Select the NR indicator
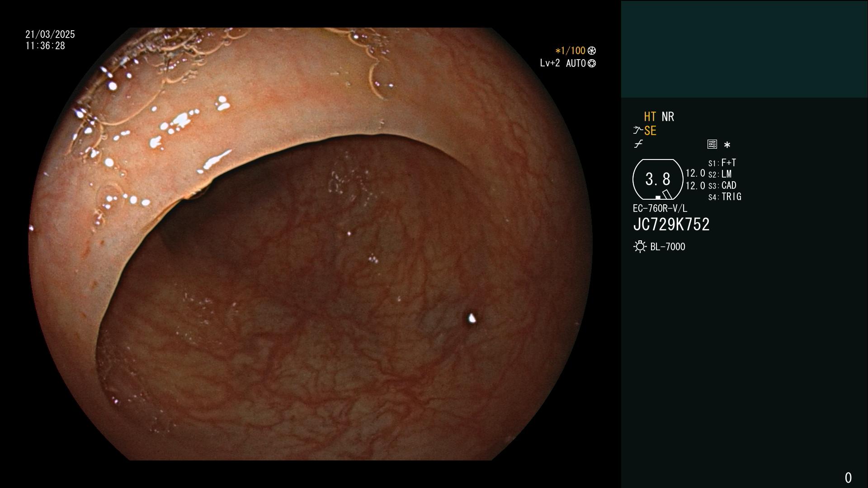Screen dimensions: 868x488 pyautogui.click(x=668, y=117)
